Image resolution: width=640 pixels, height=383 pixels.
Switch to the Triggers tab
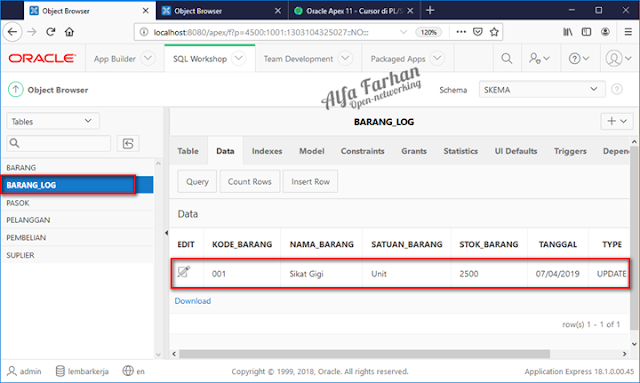coord(570,151)
